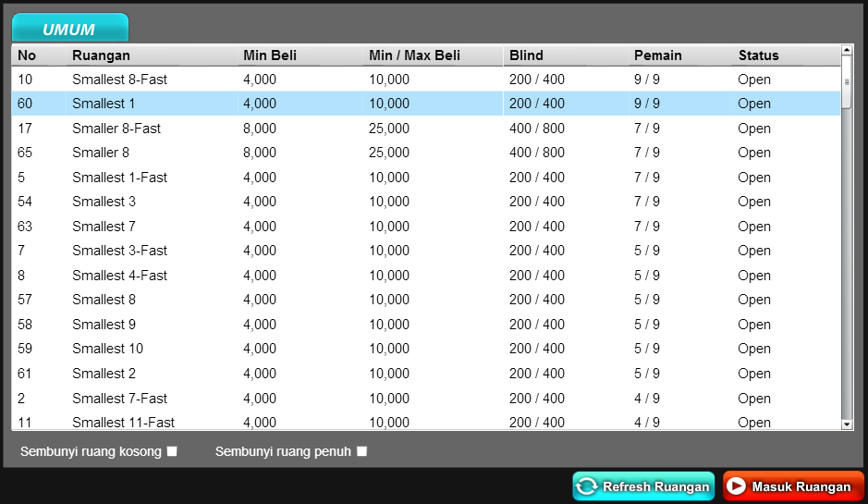Image resolution: width=868 pixels, height=504 pixels.
Task: Click the vertical scrollbar thumb
Action: (x=847, y=82)
